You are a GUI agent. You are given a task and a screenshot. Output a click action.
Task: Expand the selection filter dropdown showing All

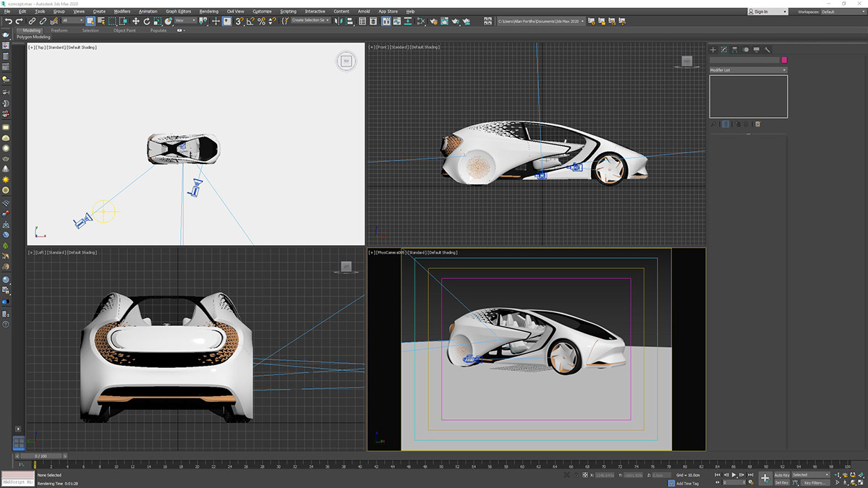tap(70, 21)
